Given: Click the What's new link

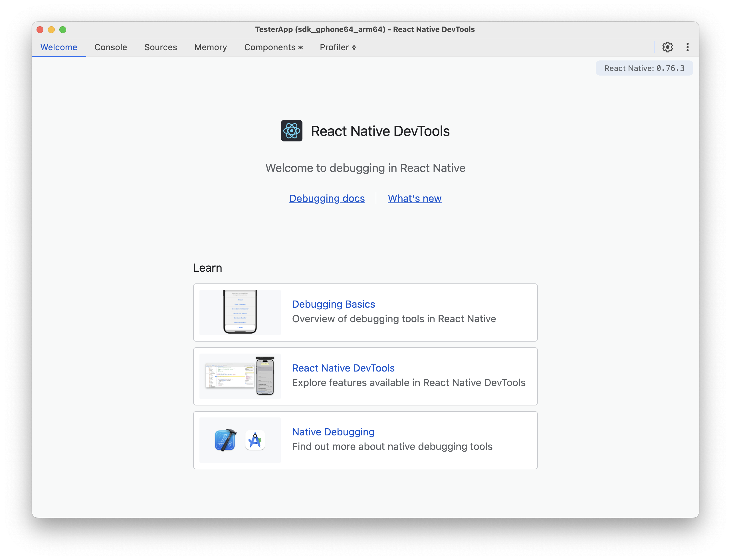Looking at the screenshot, I should point(414,198).
